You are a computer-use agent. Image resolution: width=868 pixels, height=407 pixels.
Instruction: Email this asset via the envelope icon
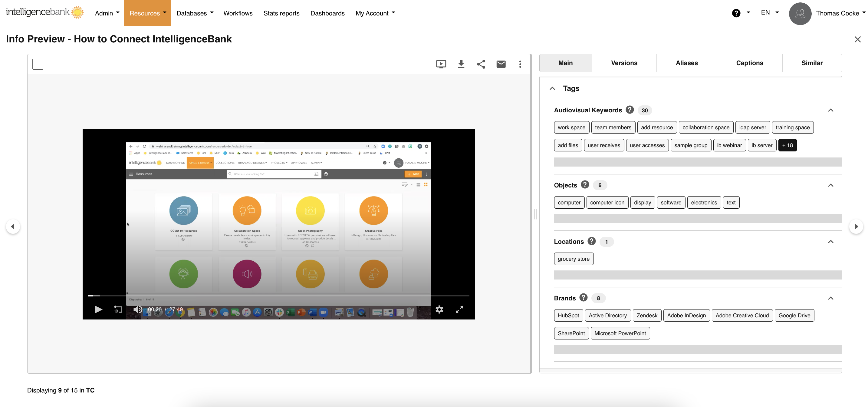(501, 64)
